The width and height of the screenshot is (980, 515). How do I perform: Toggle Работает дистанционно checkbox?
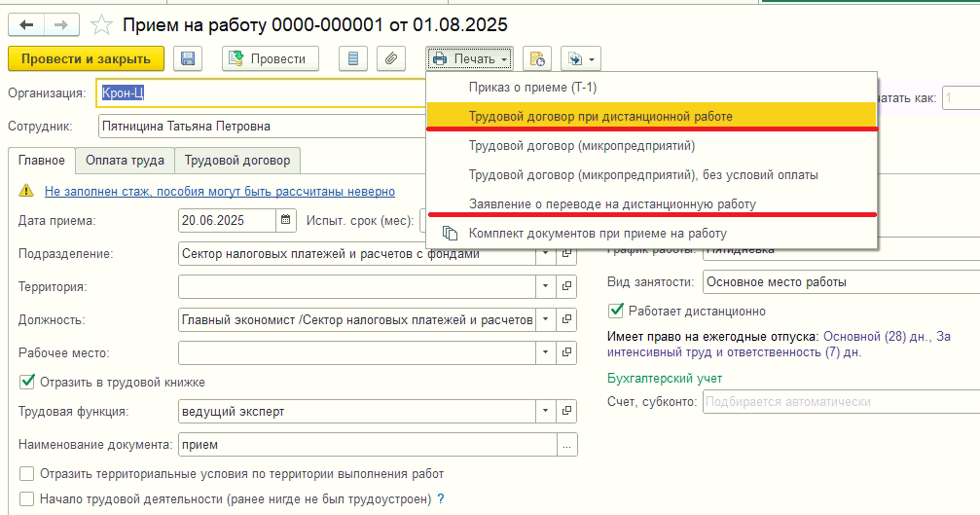[x=616, y=310]
